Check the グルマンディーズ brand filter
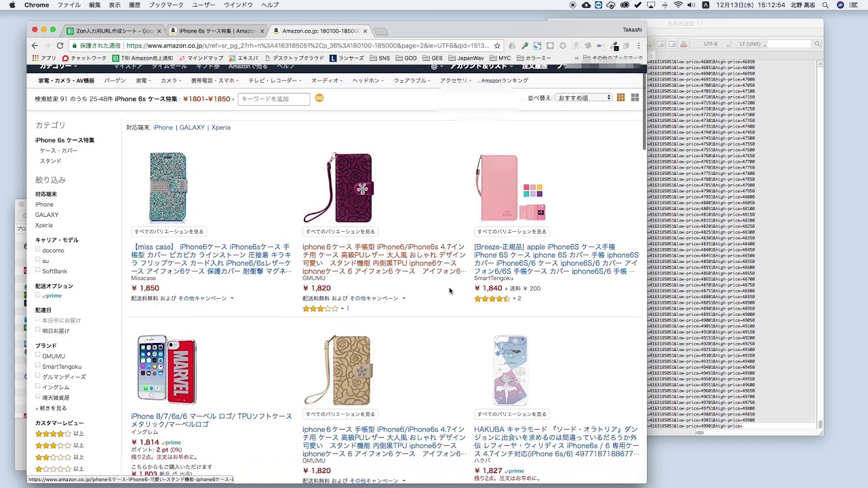This screenshot has height=488, width=868. 38,376
